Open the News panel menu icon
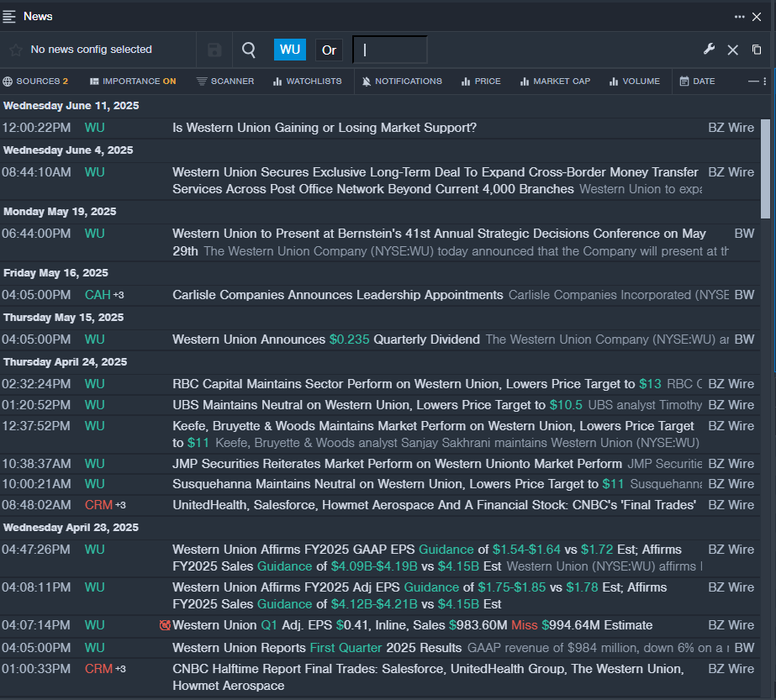The width and height of the screenshot is (776, 700). pyautogui.click(x=9, y=16)
